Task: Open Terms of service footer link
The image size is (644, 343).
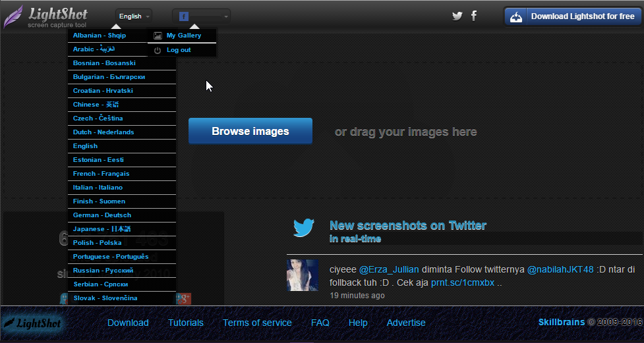Action: (x=257, y=323)
